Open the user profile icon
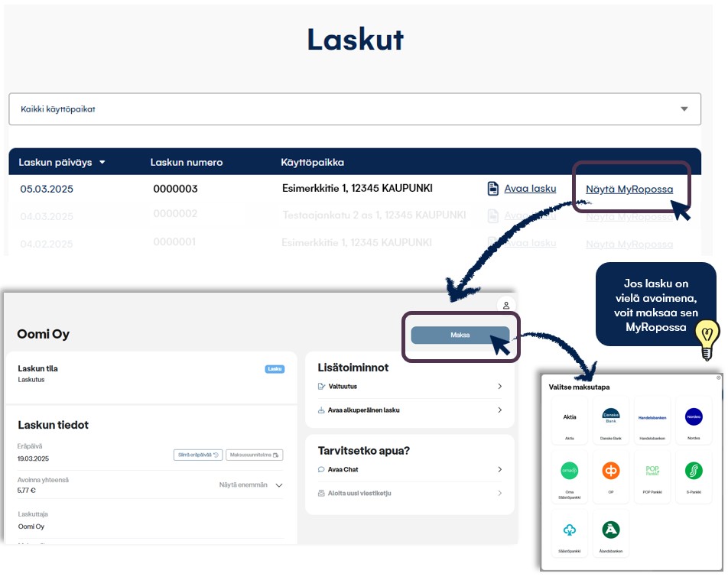 [x=506, y=305]
